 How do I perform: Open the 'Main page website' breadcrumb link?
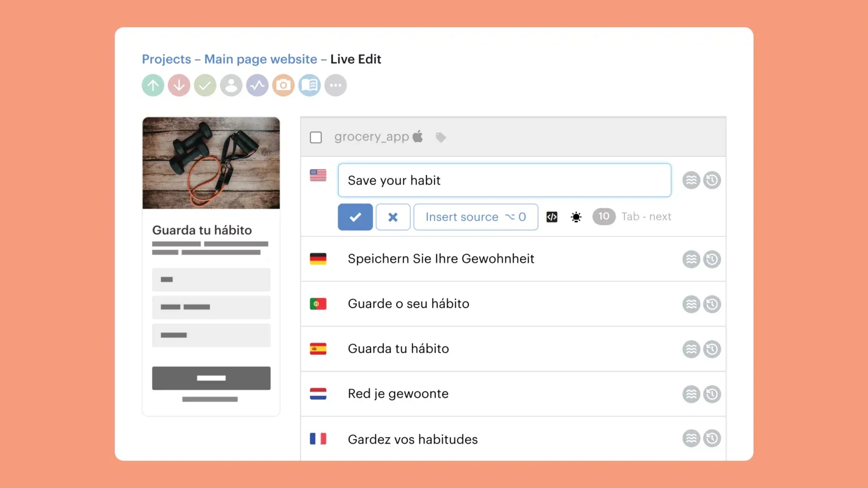(x=261, y=59)
